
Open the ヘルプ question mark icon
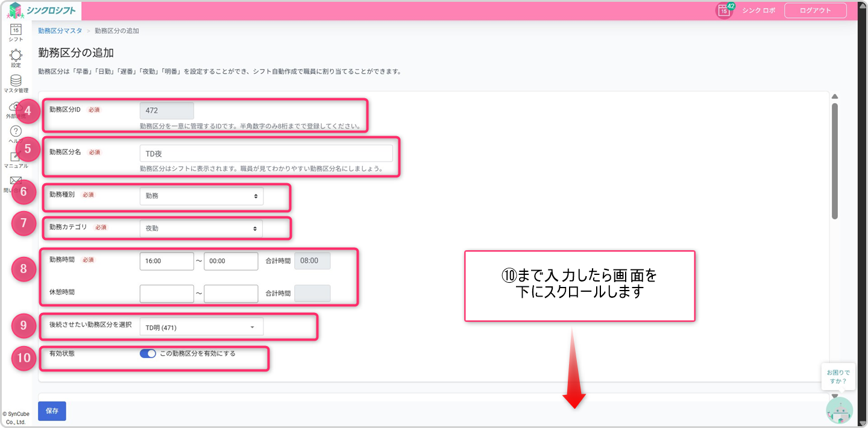tap(16, 131)
